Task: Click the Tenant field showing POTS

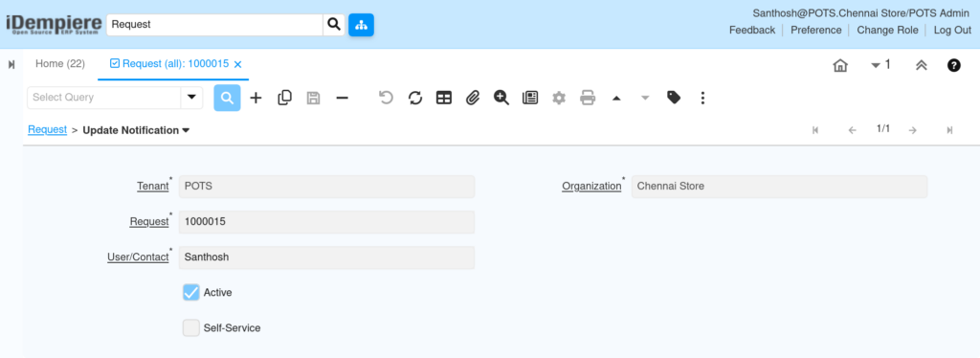Action: [x=327, y=187]
